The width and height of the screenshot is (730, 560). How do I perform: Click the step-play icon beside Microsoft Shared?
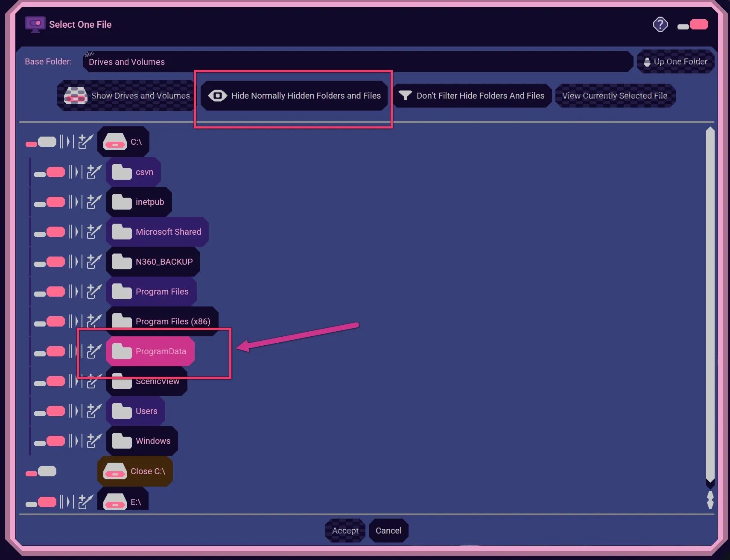[75, 232]
